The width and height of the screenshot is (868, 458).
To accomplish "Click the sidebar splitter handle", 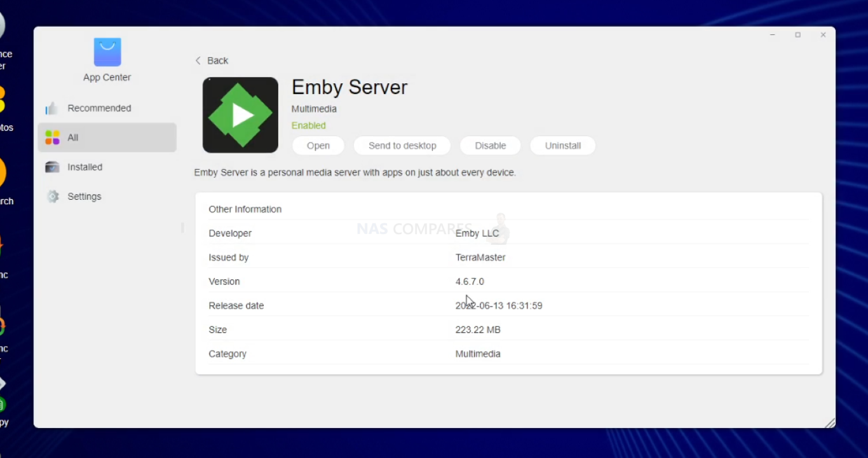I will [x=182, y=227].
